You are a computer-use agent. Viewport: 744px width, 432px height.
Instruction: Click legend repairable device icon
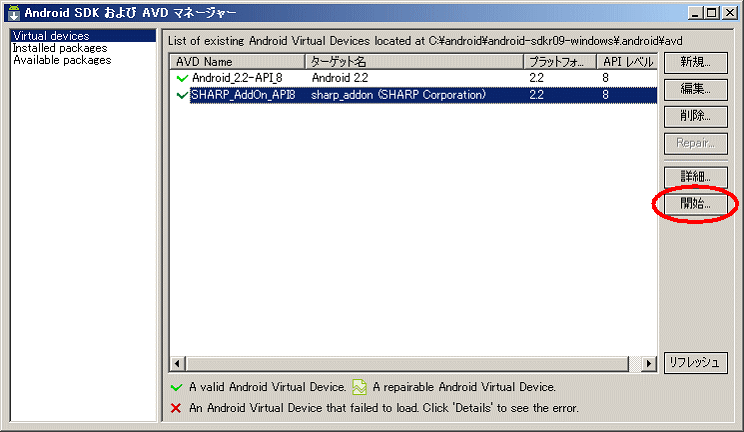tap(359, 387)
